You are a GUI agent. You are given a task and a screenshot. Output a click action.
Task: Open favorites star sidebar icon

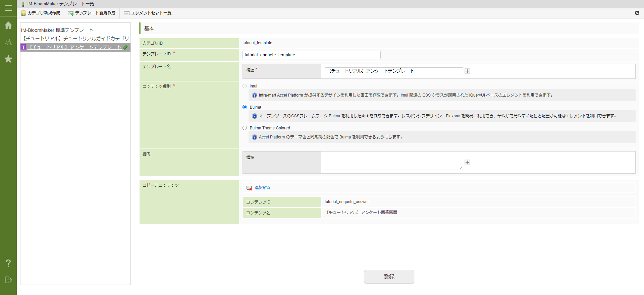[x=8, y=59]
